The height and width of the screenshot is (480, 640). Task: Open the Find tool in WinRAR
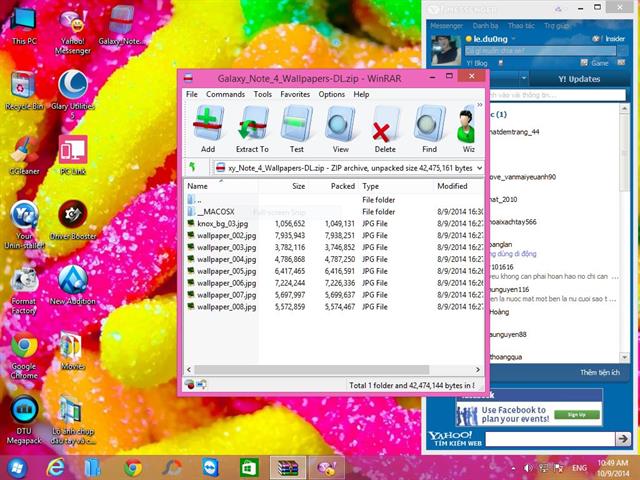click(429, 129)
